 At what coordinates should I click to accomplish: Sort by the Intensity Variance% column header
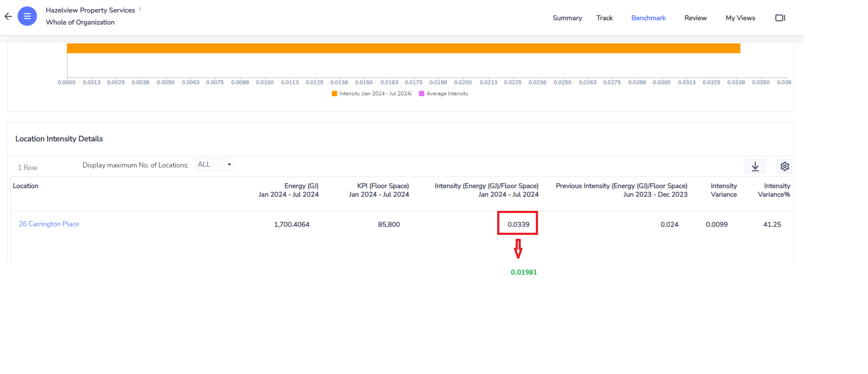pos(773,190)
